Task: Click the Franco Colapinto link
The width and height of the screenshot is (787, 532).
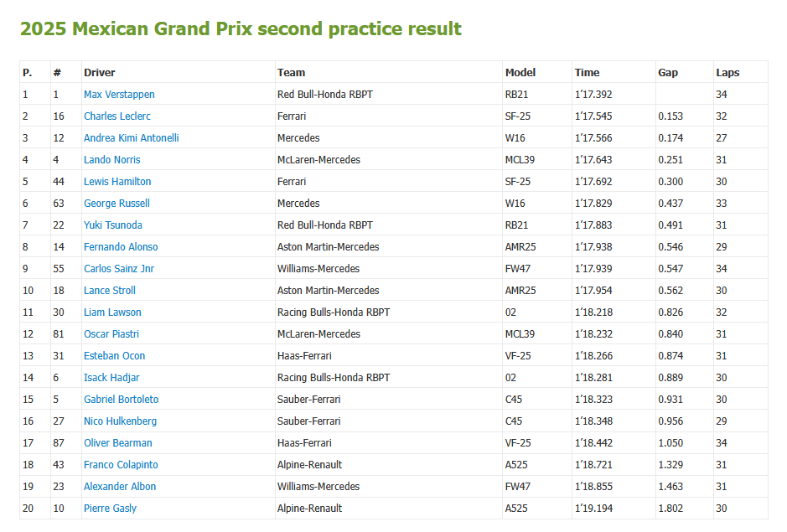Action: click(121, 465)
